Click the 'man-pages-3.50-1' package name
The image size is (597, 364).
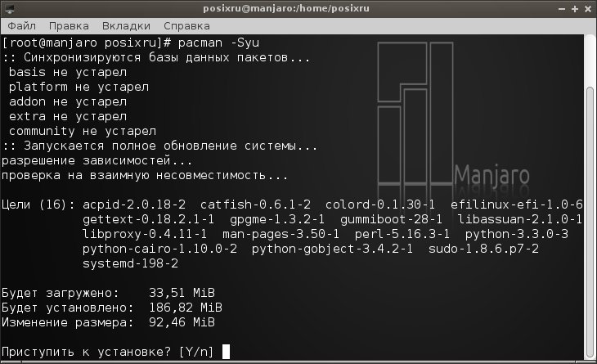pos(281,234)
